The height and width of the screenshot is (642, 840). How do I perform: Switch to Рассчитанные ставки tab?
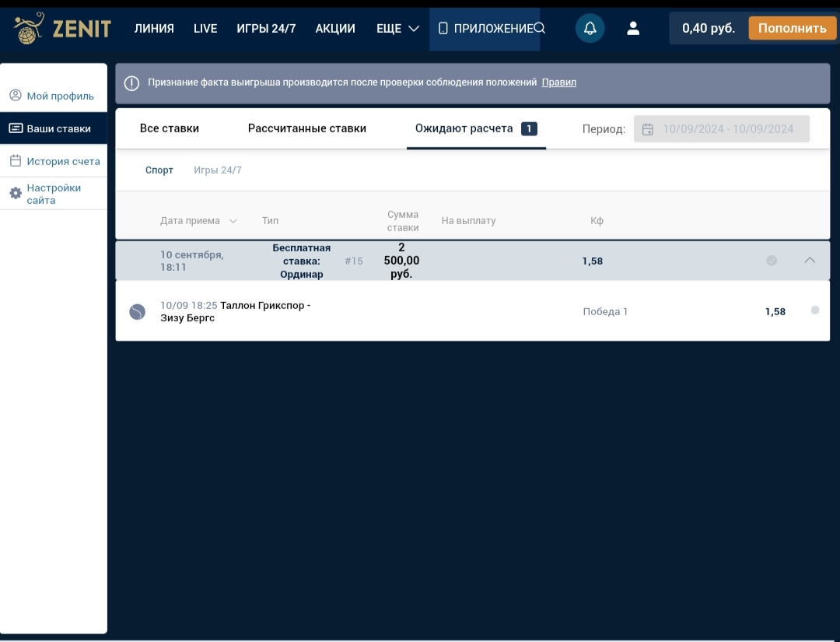306,128
